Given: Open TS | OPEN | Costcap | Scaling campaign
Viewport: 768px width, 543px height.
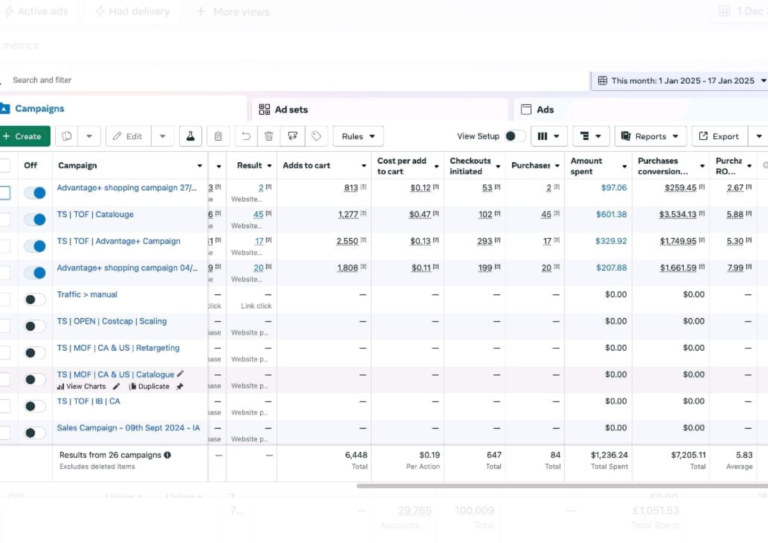Looking at the screenshot, I should tap(111, 322).
